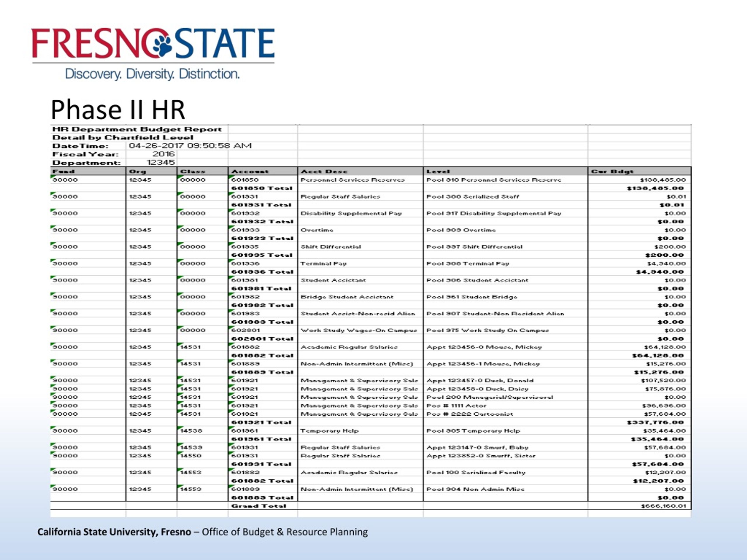
Task: Select 'Personnel Services Reserves' description cell
Action: click(361, 180)
